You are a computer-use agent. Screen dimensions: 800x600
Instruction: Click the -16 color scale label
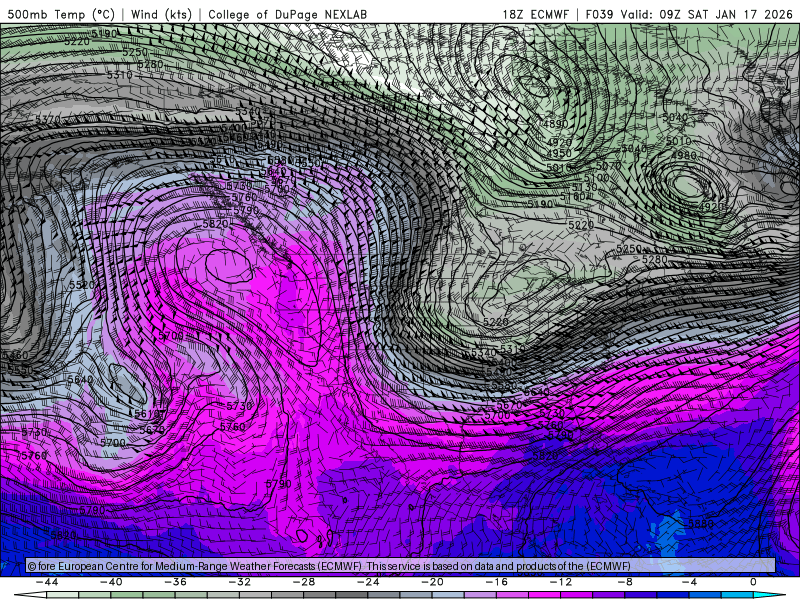tap(497, 582)
